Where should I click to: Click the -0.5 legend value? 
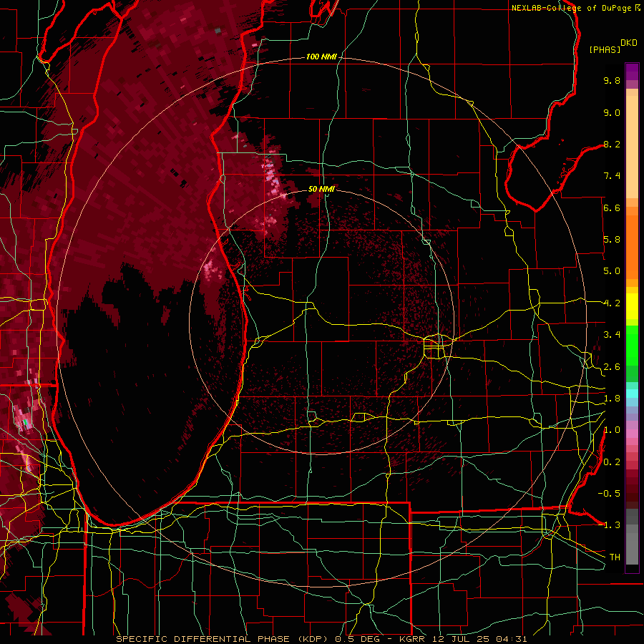point(609,493)
